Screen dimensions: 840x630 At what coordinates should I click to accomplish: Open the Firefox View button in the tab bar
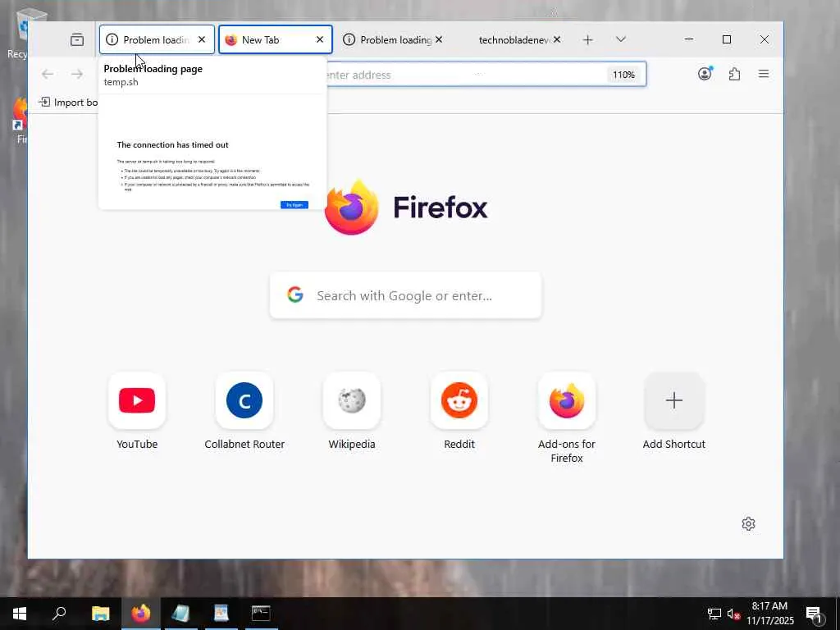coord(76,39)
